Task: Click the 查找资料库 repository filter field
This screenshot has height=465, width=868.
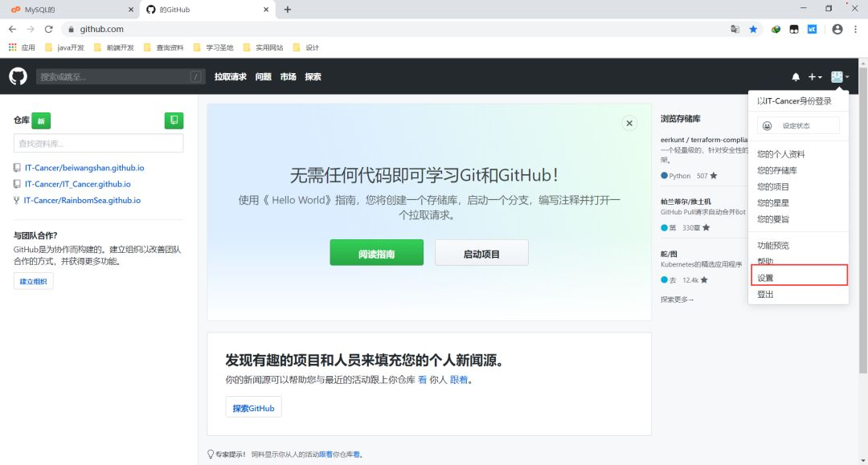Action: [99, 143]
